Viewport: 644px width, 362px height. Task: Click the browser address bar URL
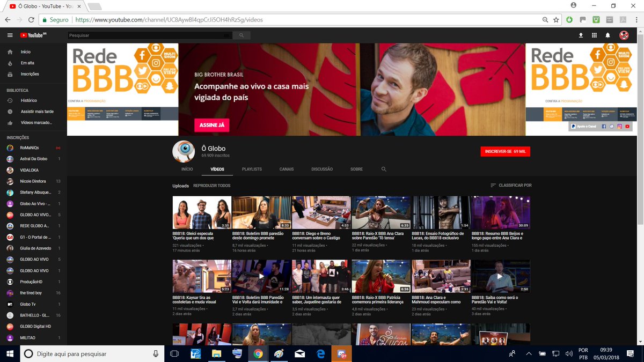tap(169, 20)
